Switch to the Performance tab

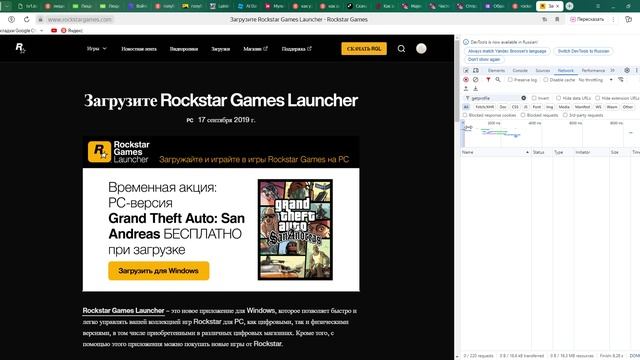click(593, 71)
